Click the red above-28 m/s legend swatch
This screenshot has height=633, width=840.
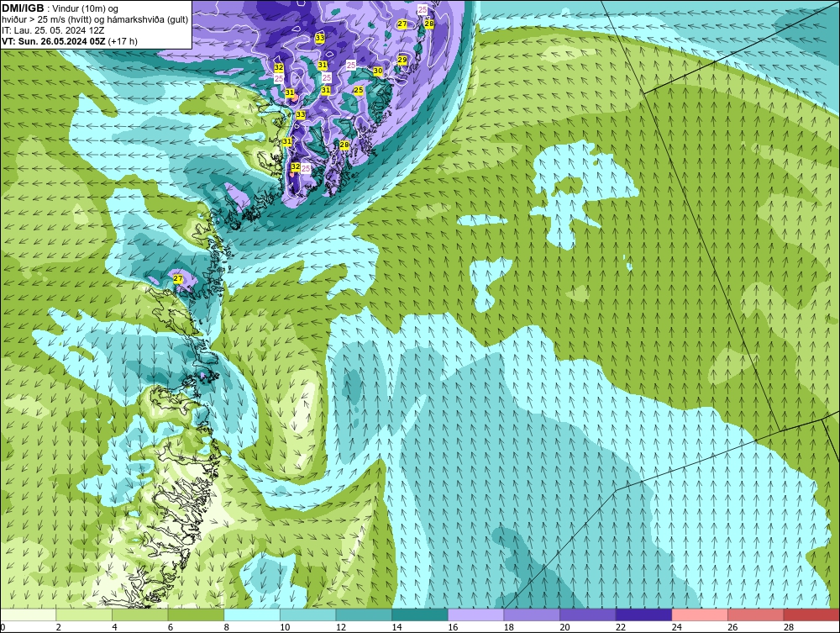[x=811, y=615]
